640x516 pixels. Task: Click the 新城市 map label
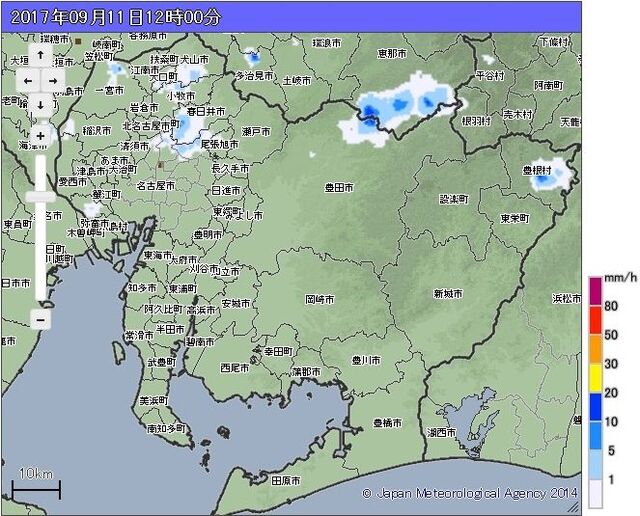tap(448, 294)
